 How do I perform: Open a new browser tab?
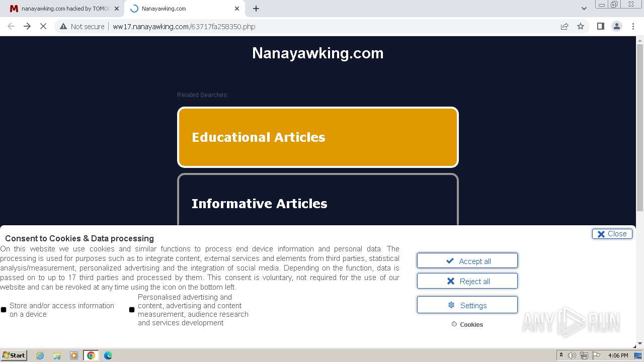click(x=256, y=9)
